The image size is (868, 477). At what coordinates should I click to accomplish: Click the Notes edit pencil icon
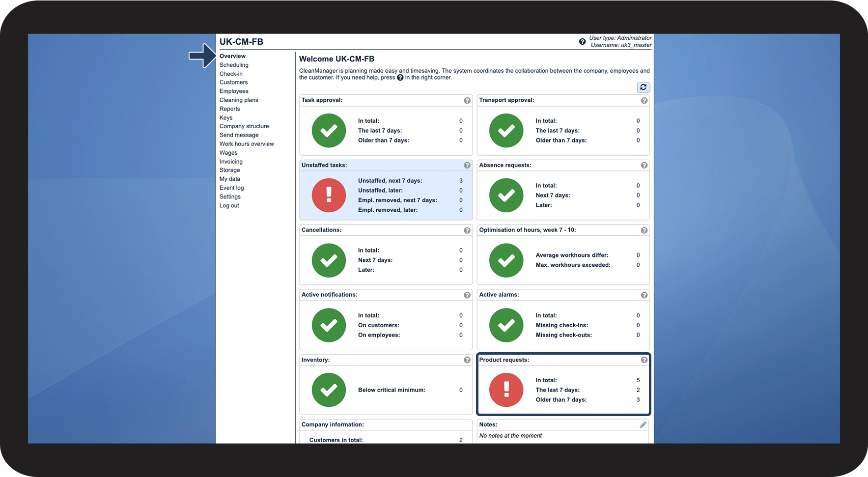pos(643,425)
